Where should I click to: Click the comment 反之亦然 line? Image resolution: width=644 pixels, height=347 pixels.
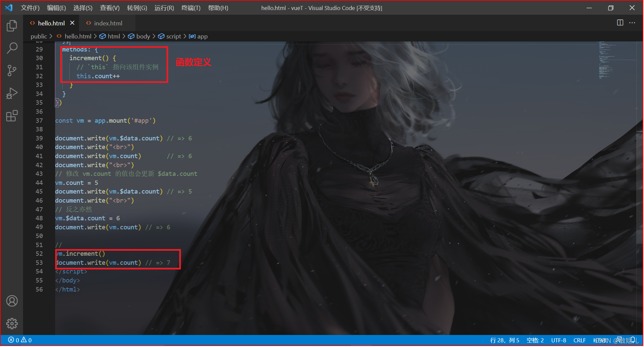(x=74, y=209)
